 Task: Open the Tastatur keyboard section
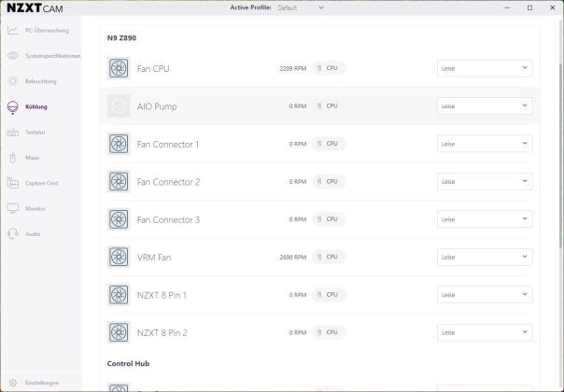(35, 132)
